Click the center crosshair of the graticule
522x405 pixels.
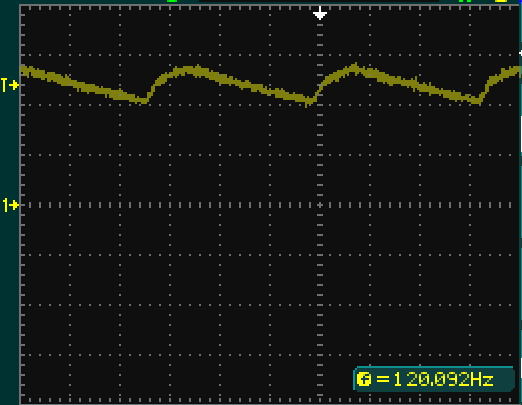pyautogui.click(x=320, y=205)
